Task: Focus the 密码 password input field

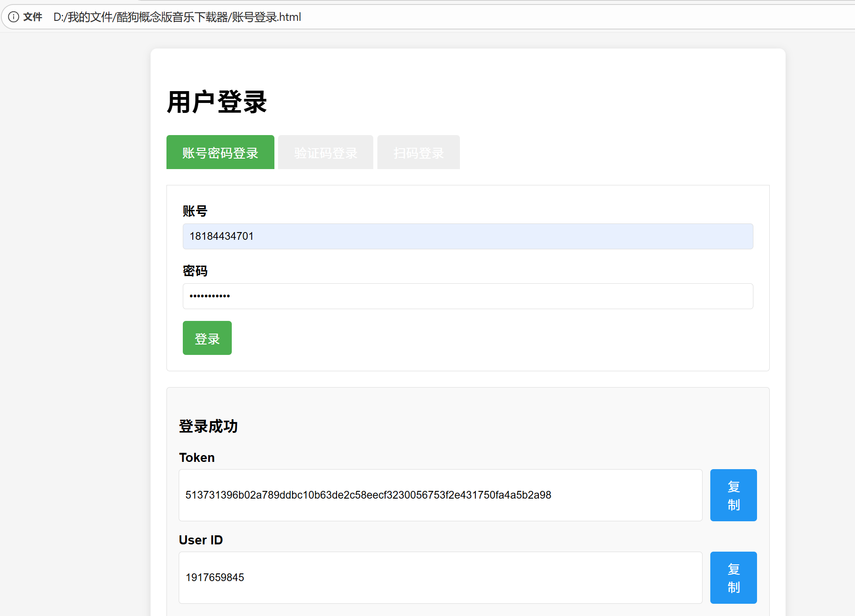Action: pyautogui.click(x=467, y=296)
